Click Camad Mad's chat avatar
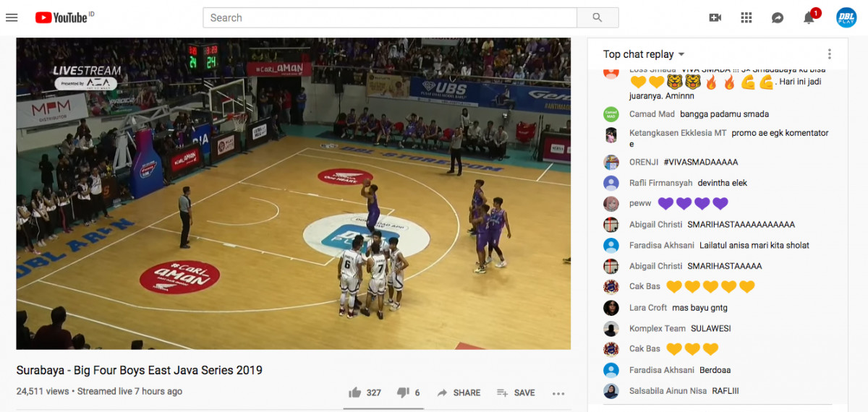The height and width of the screenshot is (412, 868). click(x=611, y=114)
